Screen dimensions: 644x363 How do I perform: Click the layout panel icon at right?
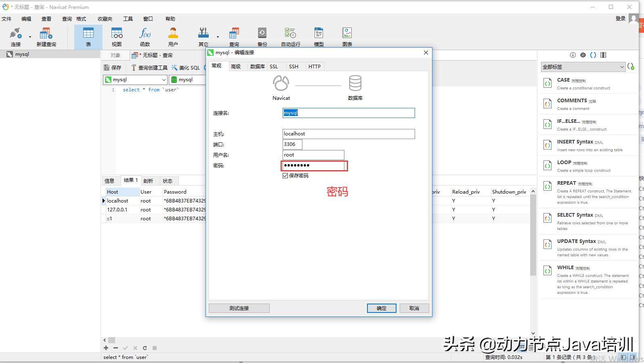(603, 55)
